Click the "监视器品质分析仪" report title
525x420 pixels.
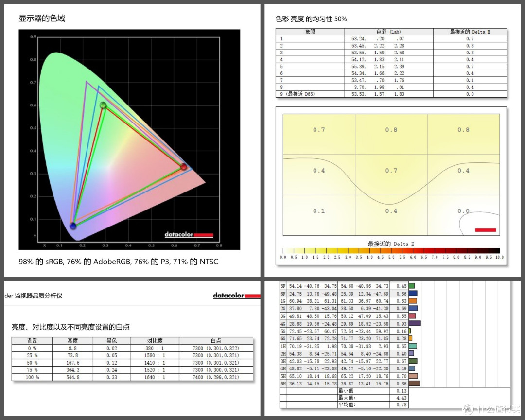[38, 296]
